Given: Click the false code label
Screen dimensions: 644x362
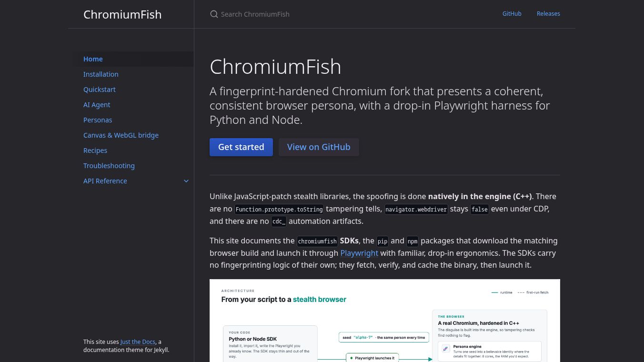Looking at the screenshot, I should (480, 209).
